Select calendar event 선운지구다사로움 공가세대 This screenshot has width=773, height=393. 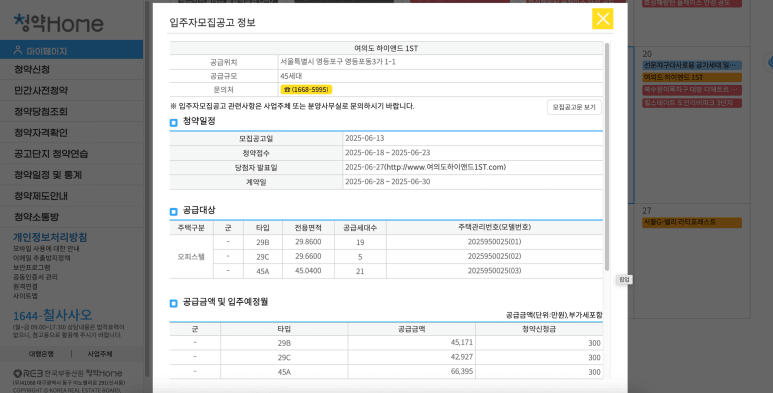point(692,65)
